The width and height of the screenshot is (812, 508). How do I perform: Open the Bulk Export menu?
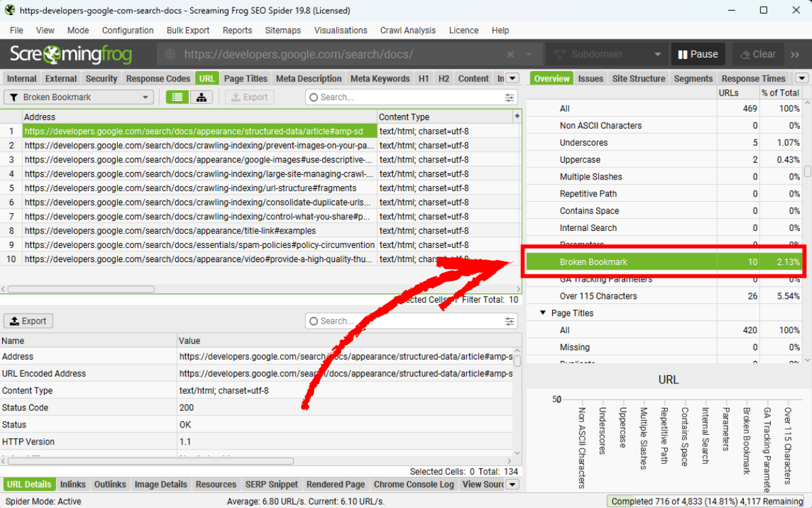188,30
